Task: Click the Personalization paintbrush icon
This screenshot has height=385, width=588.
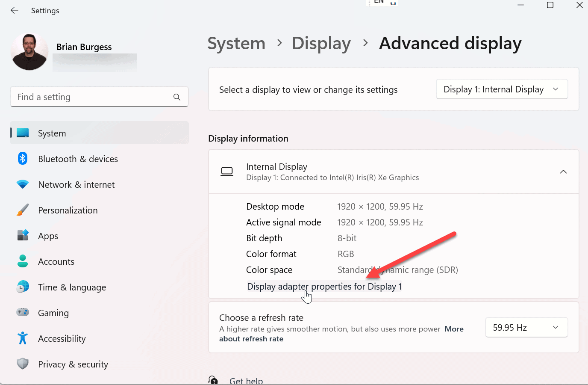Action: point(23,210)
